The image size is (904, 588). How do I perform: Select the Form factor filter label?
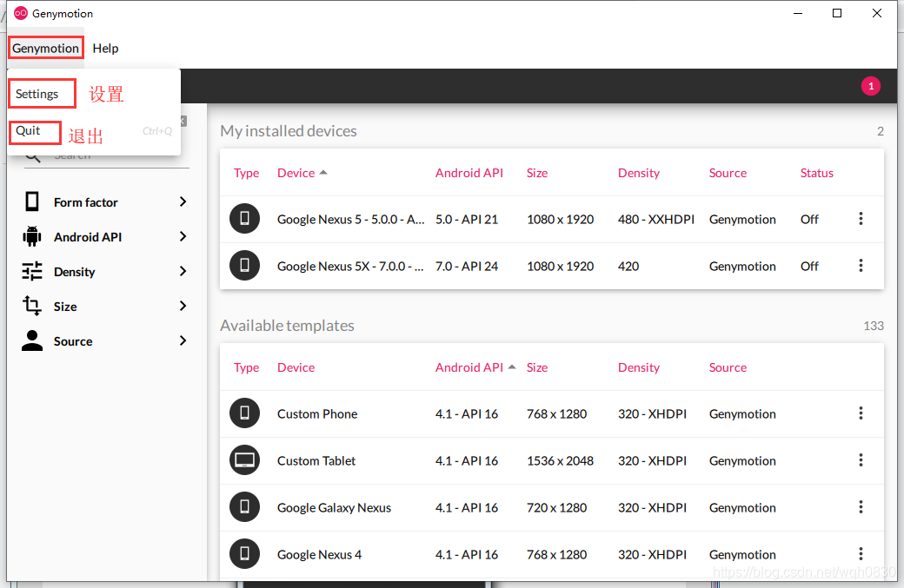click(86, 202)
